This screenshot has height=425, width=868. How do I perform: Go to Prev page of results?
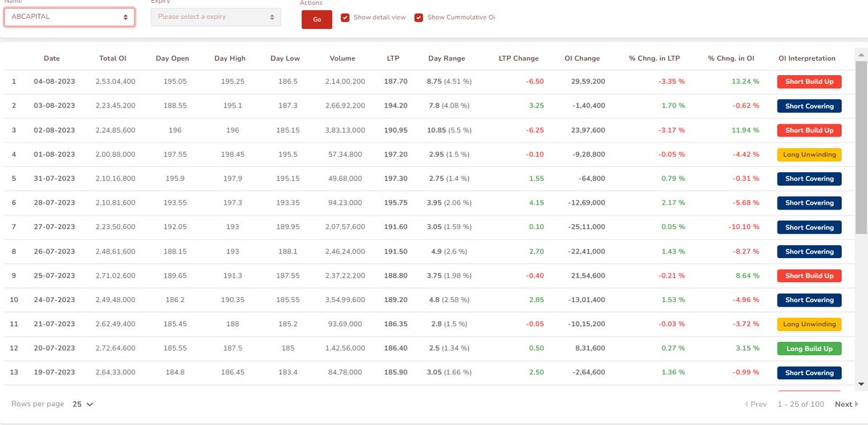755,404
